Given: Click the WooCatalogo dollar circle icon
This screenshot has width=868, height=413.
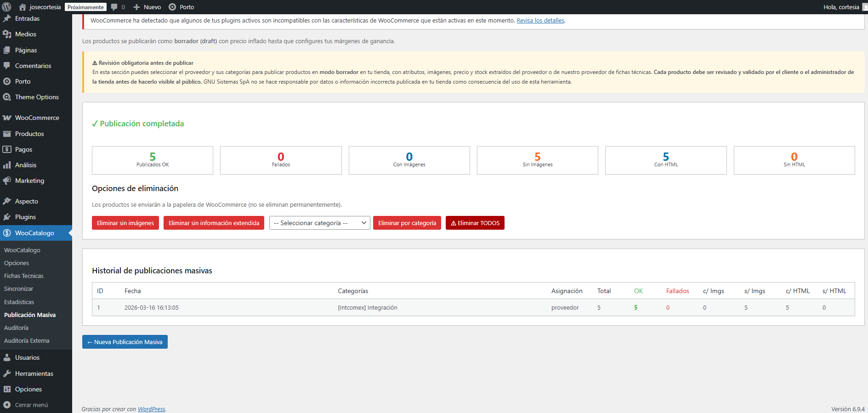Looking at the screenshot, I should [x=7, y=233].
